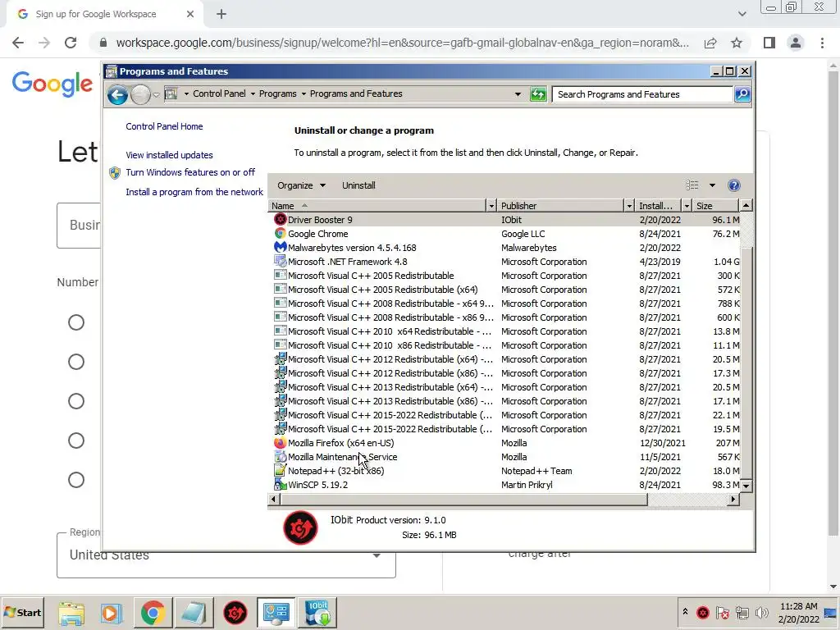Select the third radio button on Google page
840x630 pixels.
(x=76, y=401)
